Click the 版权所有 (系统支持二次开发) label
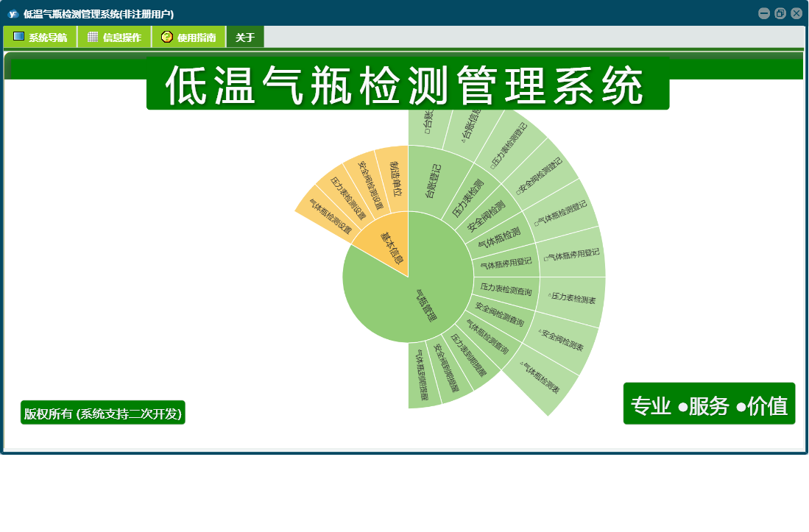The height and width of the screenshot is (532, 809). [102, 414]
